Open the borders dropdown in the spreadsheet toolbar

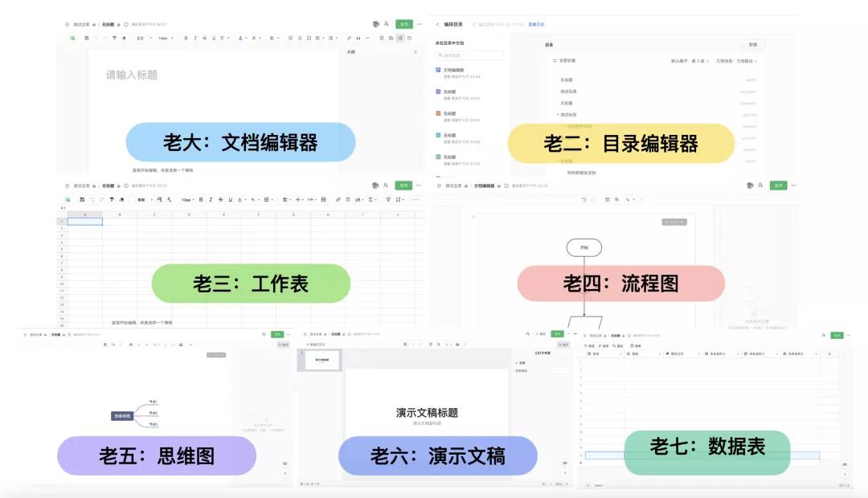click(268, 199)
